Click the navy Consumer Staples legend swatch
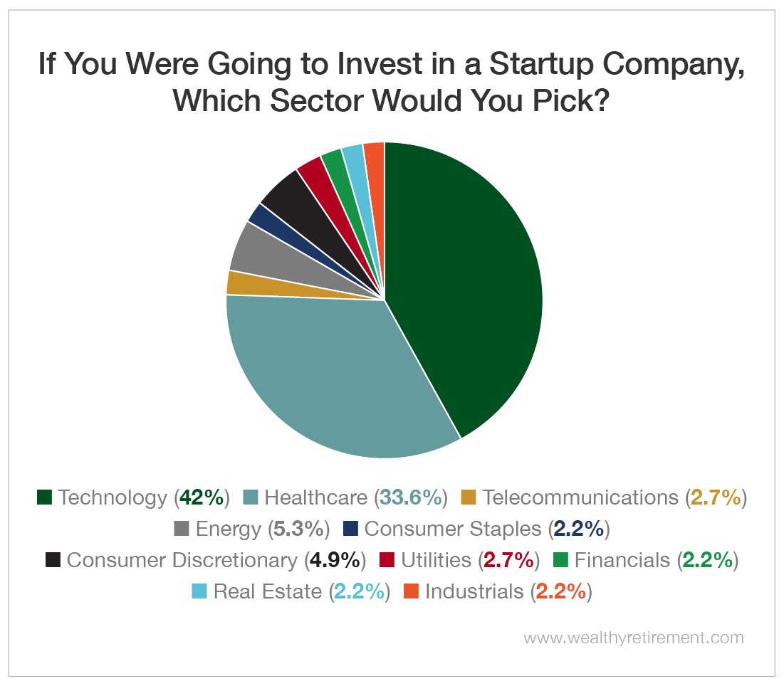 (x=351, y=529)
